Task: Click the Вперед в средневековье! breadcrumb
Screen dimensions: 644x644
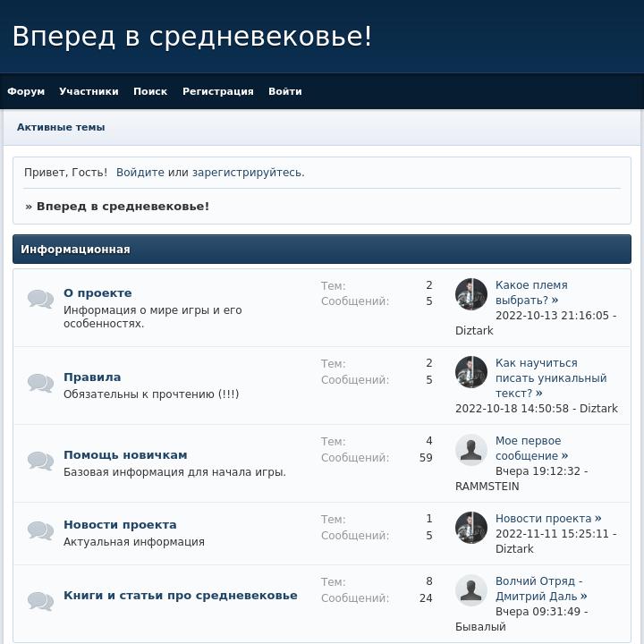Action: tap(123, 207)
